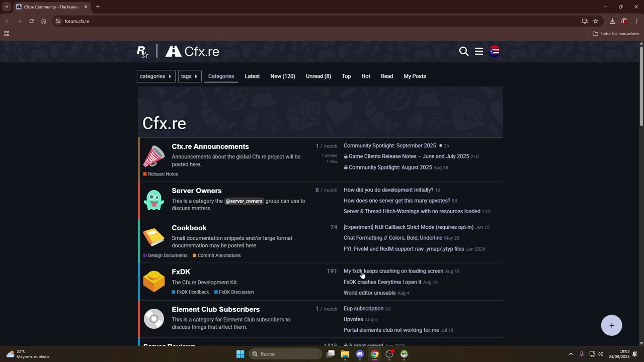
Task: Switch to the Unread (8) tab
Action: point(318,76)
